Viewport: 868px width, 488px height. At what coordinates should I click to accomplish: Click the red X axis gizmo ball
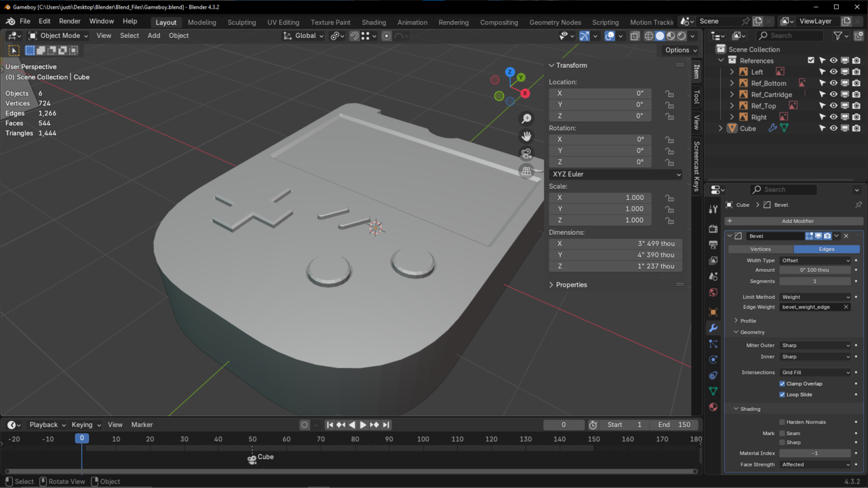525,93
